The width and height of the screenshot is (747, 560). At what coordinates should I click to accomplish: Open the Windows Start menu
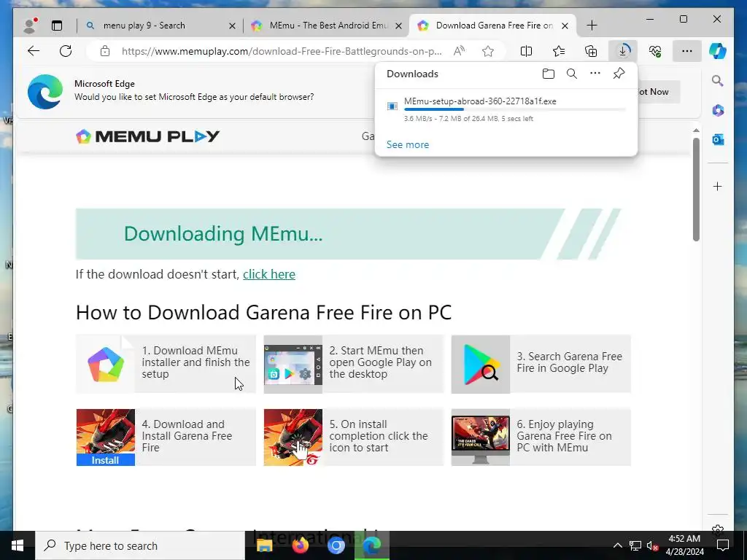[18, 545]
